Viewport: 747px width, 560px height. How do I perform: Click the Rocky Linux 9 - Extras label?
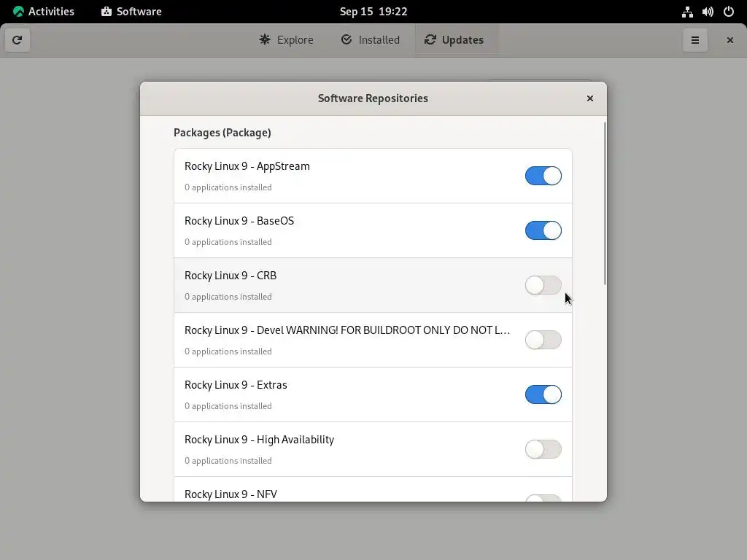coord(236,385)
